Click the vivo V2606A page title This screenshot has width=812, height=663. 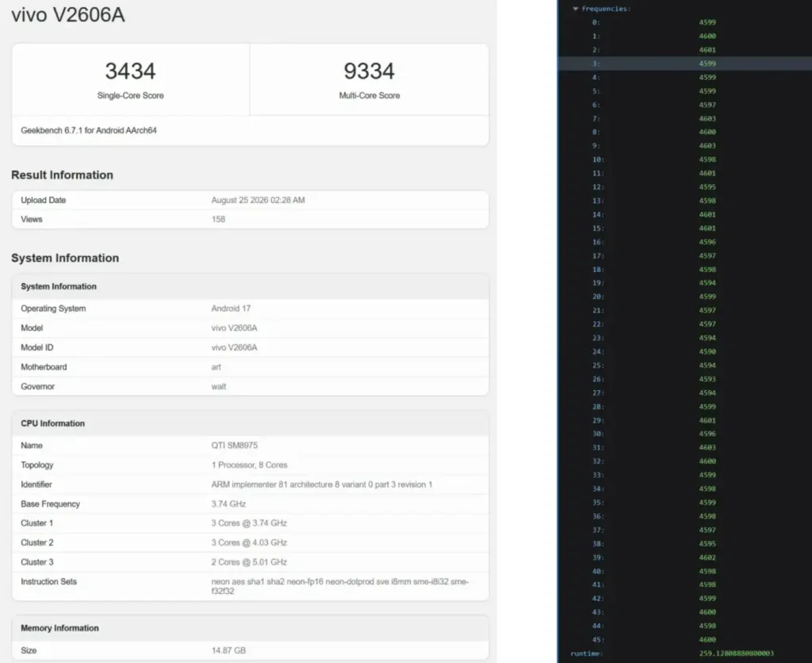pos(68,14)
